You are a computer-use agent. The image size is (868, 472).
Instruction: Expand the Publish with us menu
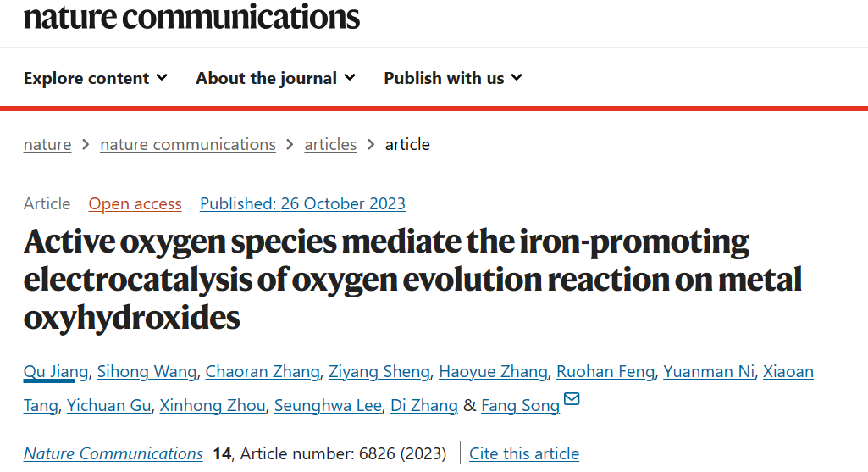(x=453, y=78)
